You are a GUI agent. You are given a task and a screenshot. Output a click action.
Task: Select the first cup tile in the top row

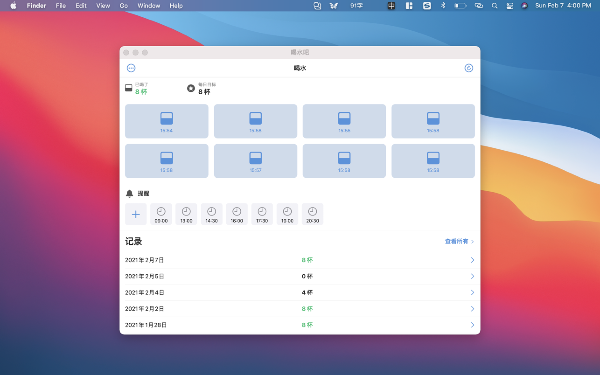[166, 121]
